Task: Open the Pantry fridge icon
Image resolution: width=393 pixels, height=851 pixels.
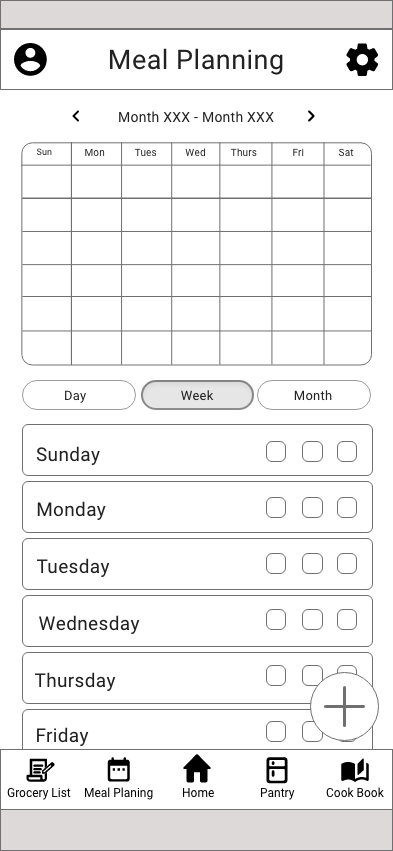Action: (277, 770)
